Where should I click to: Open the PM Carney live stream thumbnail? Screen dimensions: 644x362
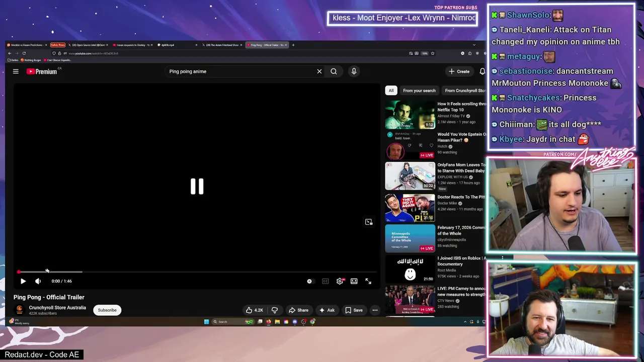tap(410, 299)
